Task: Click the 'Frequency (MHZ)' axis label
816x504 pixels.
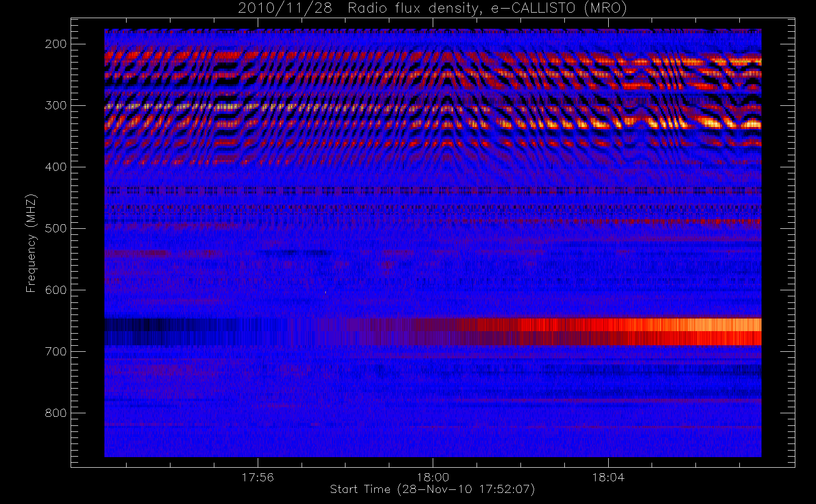Action: [x=31, y=243]
